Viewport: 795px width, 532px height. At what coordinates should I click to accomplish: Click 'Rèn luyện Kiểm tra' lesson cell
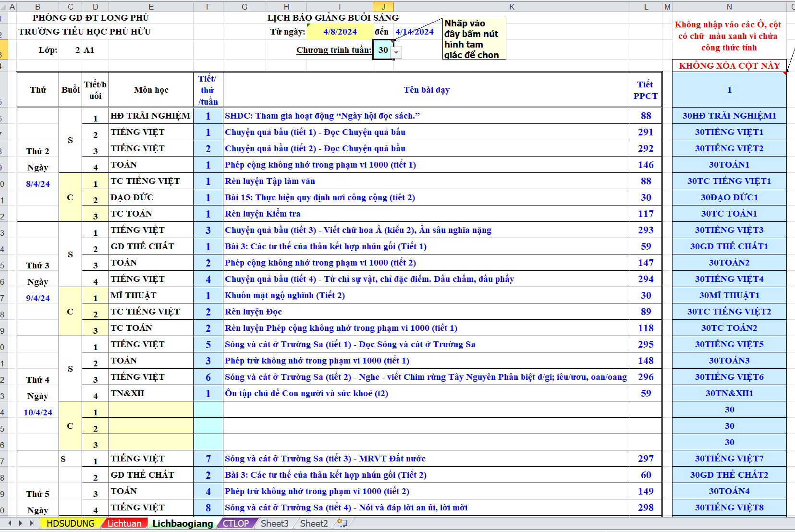(x=427, y=214)
